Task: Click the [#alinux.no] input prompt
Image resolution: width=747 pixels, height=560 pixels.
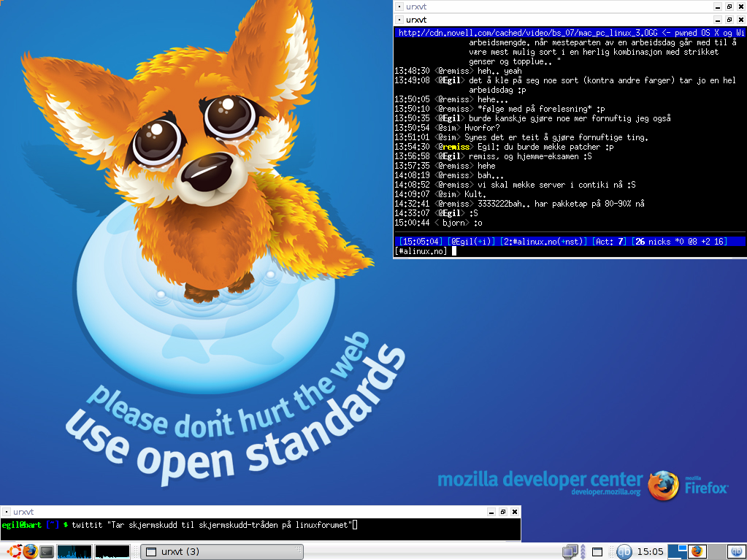Action: click(x=421, y=251)
